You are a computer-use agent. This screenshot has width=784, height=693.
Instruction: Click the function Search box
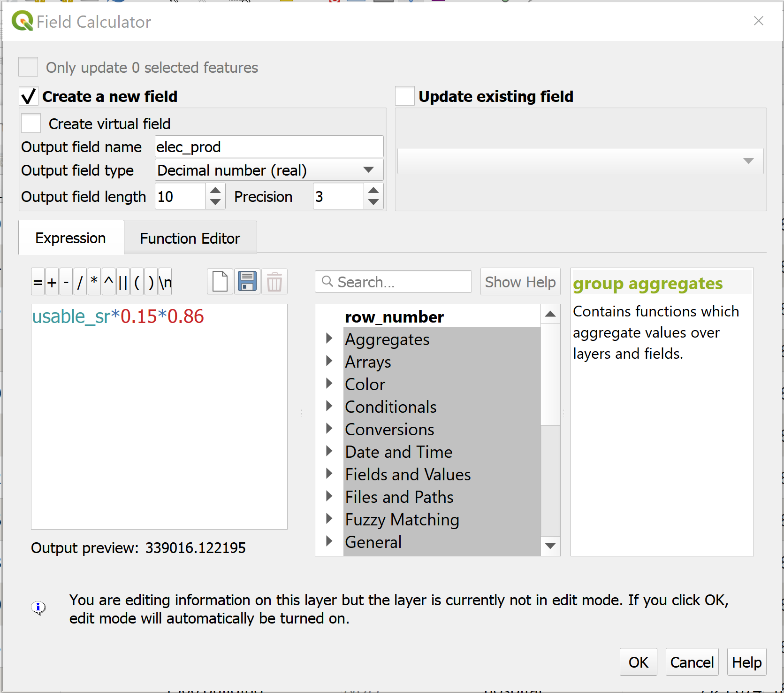tap(393, 282)
